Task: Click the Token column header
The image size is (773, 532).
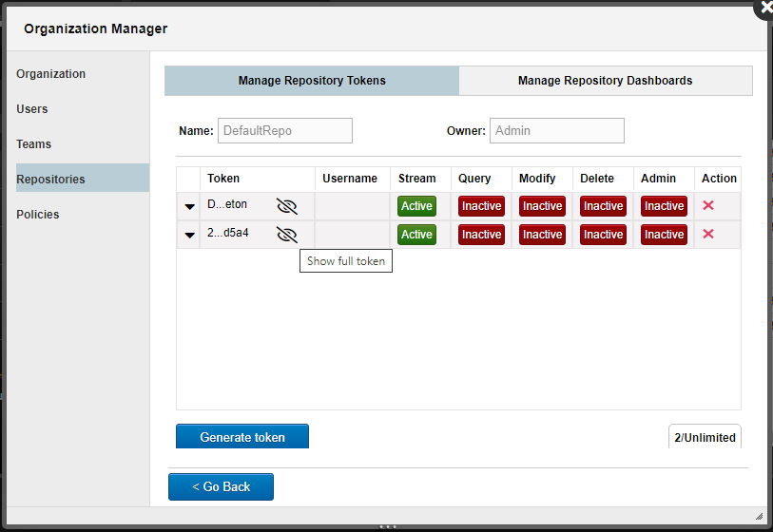Action: (223, 179)
